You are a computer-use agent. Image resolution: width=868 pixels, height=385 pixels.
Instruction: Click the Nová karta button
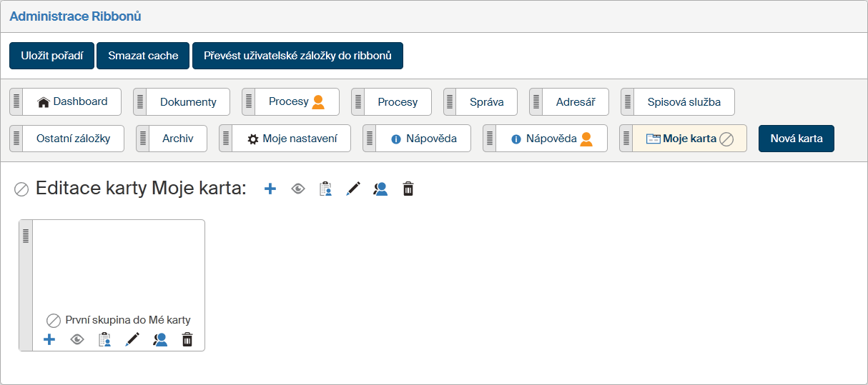click(796, 139)
